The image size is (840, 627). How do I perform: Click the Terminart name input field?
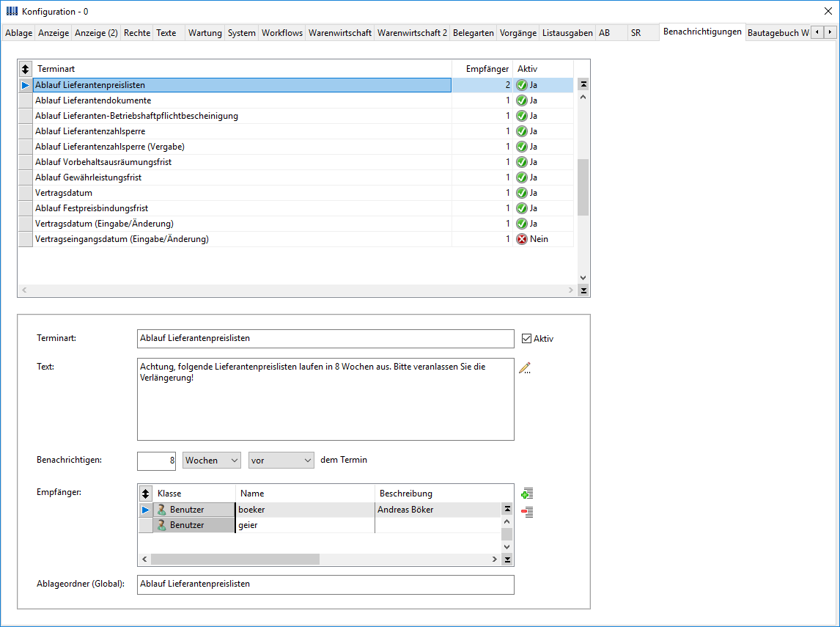click(x=325, y=339)
